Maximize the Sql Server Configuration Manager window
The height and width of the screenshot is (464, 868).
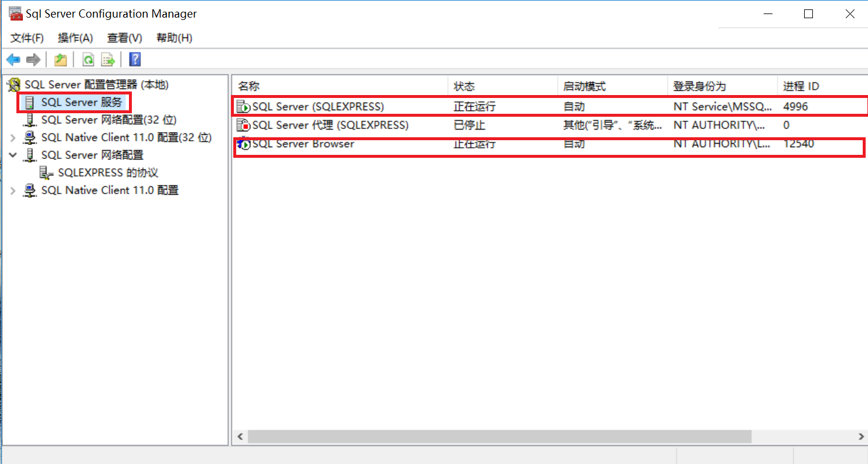pyautogui.click(x=808, y=14)
